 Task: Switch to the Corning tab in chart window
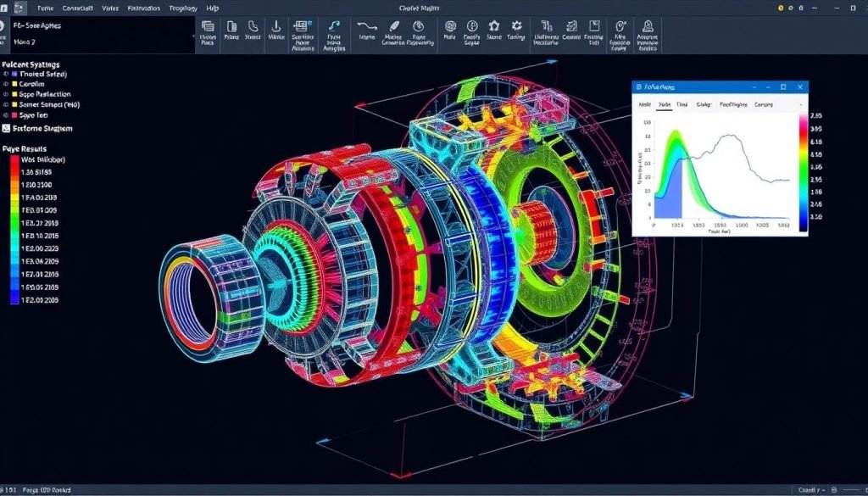coord(763,105)
